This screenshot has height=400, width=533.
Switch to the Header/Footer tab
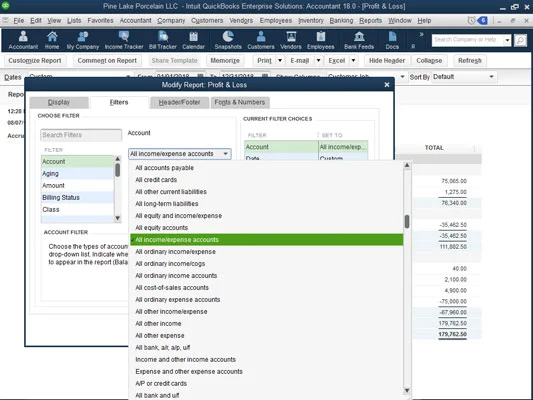[x=179, y=102]
